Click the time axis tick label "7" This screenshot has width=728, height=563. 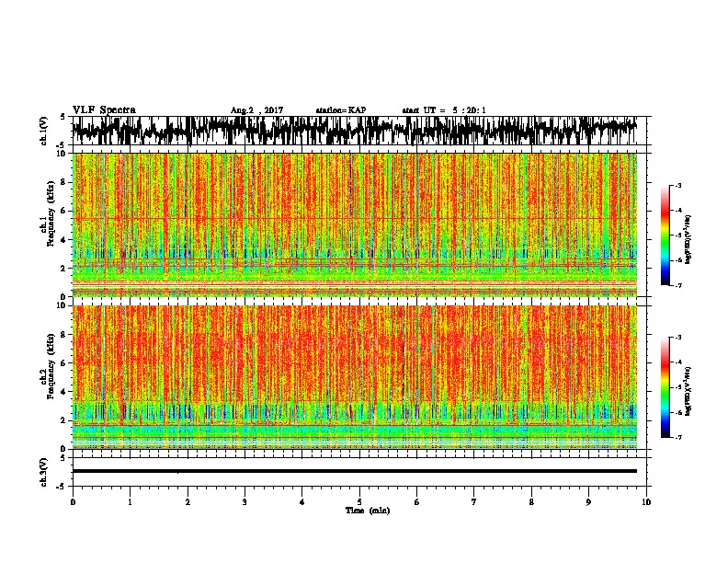474,502
